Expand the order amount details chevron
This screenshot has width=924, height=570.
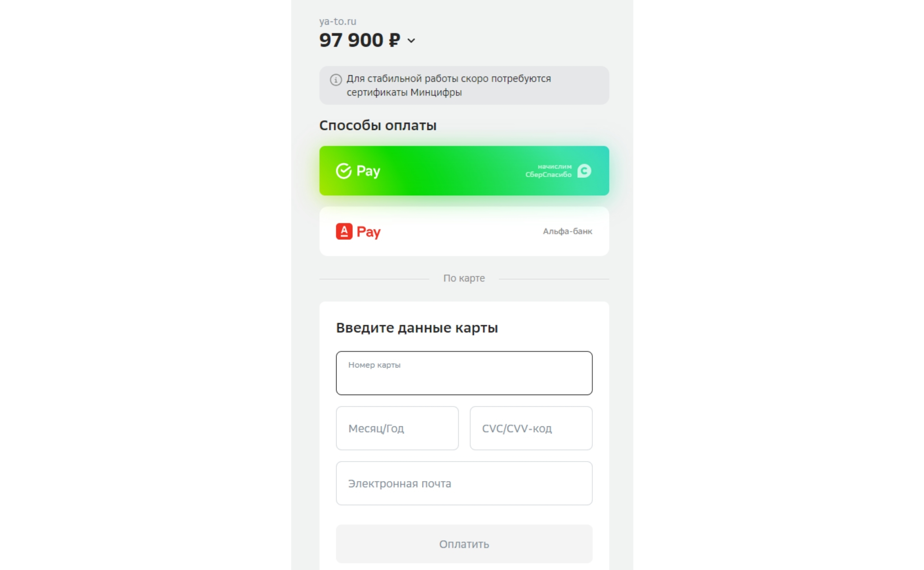[411, 41]
